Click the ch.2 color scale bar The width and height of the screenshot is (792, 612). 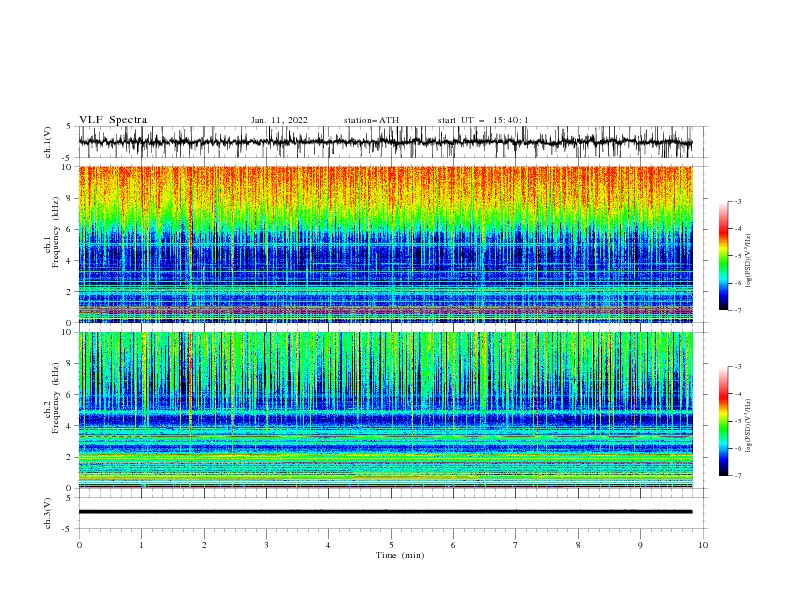(x=723, y=421)
